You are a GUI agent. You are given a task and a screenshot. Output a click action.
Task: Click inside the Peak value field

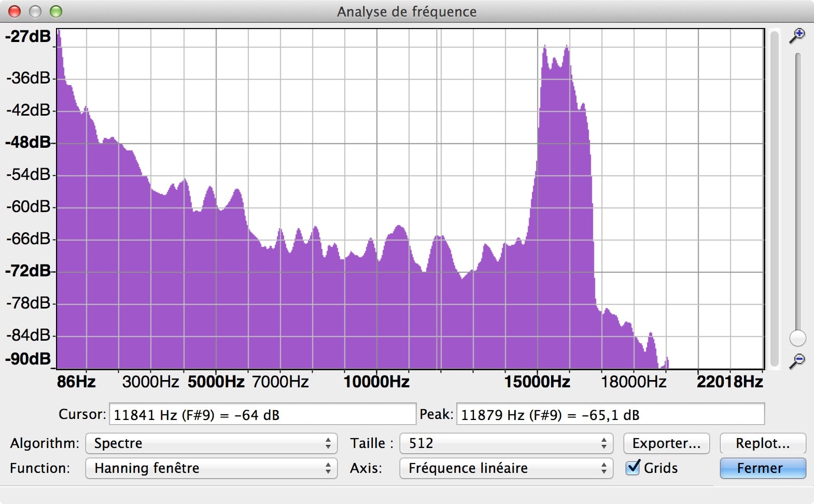click(x=610, y=415)
